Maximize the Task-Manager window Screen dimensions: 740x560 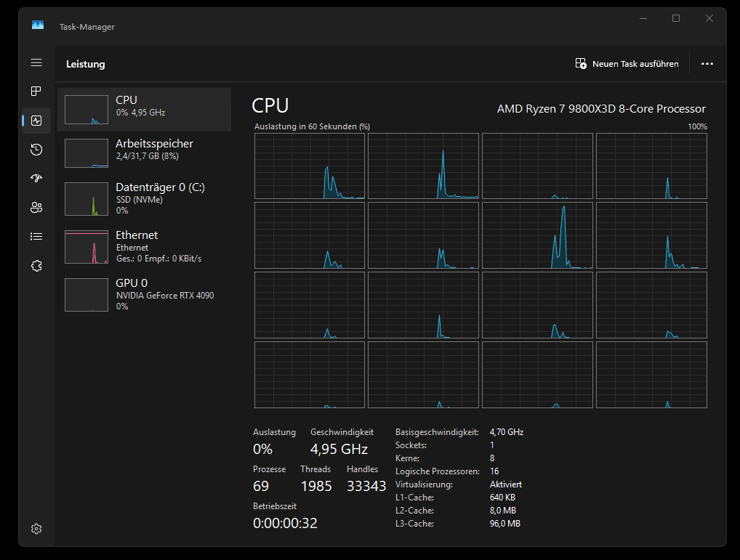click(x=676, y=18)
